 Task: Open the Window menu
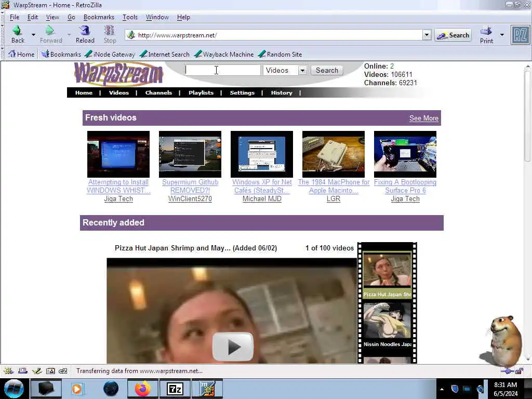coord(157,17)
